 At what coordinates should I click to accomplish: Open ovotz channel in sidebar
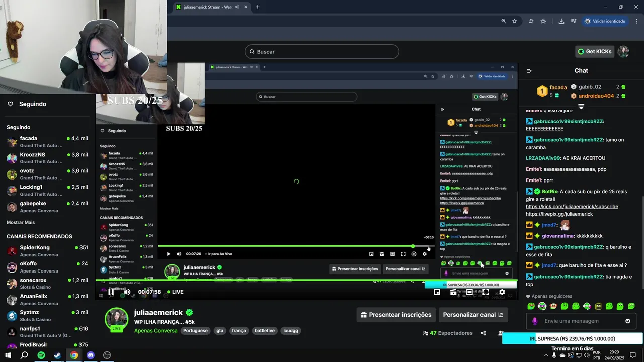coord(48,174)
